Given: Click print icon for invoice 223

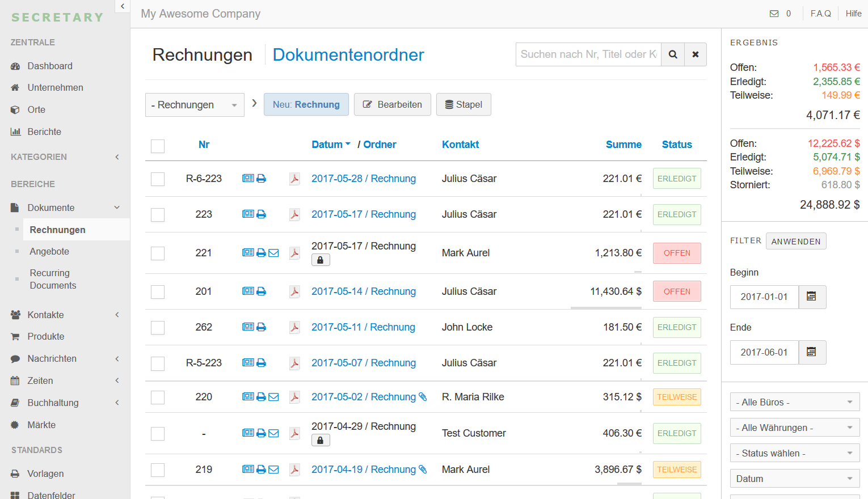Looking at the screenshot, I should tap(261, 214).
